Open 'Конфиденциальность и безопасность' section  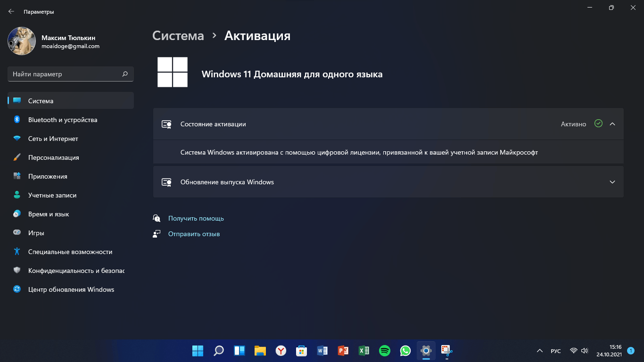(71, 271)
